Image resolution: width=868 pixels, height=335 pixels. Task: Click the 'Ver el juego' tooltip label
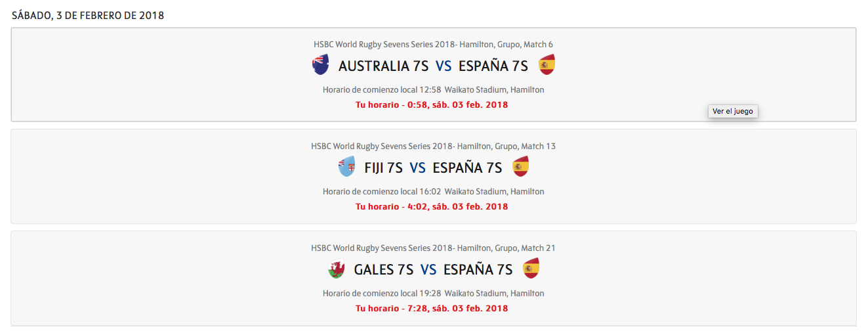(733, 112)
